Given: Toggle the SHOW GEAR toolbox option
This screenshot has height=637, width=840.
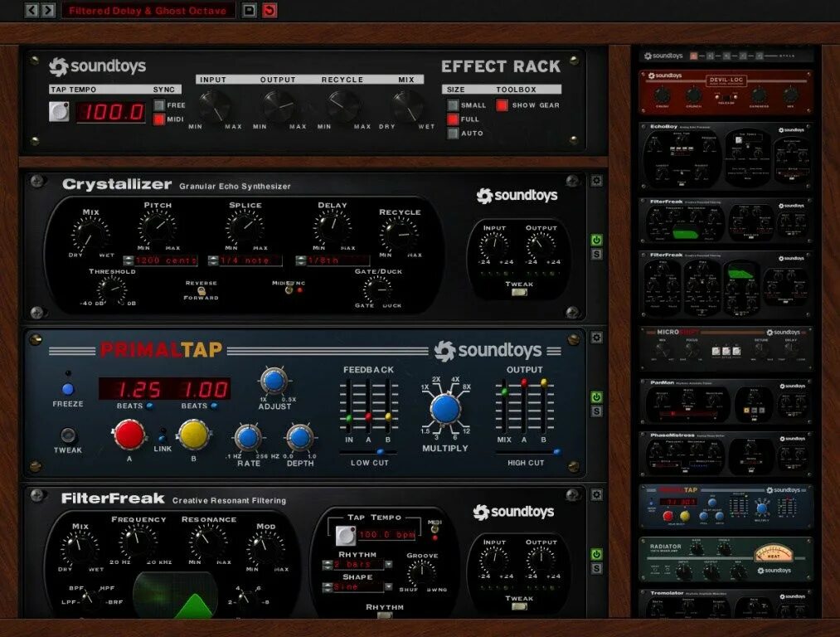Looking at the screenshot, I should pyautogui.click(x=502, y=105).
